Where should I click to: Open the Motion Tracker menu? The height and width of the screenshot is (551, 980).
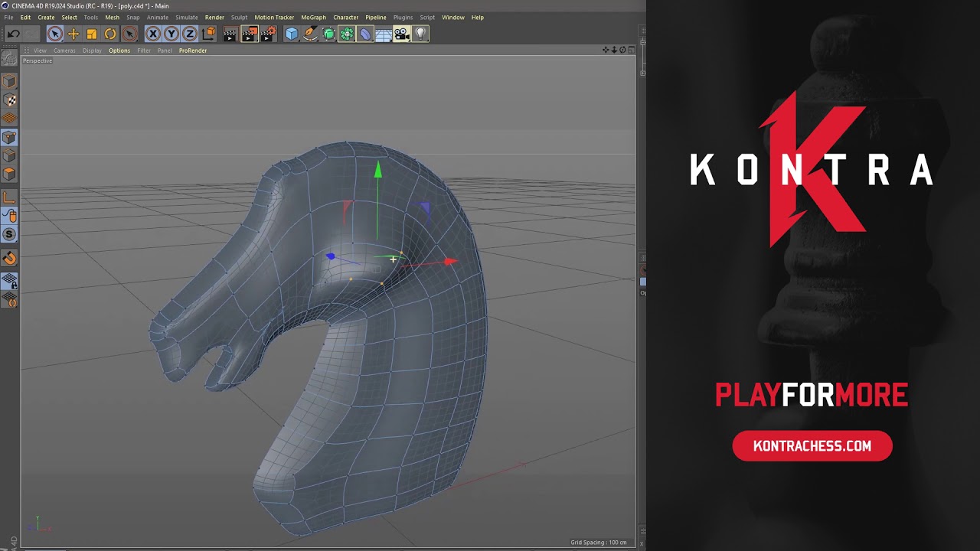[x=274, y=17]
